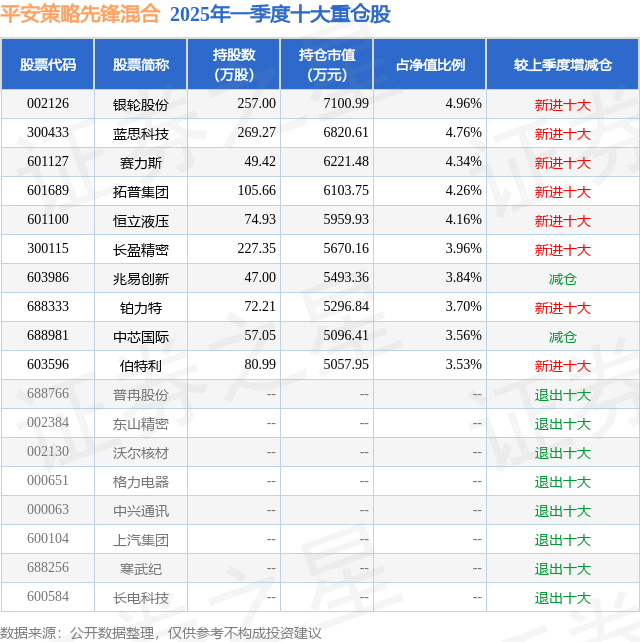Click the 占净值比例 column header
Viewport: 640px width, 642px height.
point(430,65)
